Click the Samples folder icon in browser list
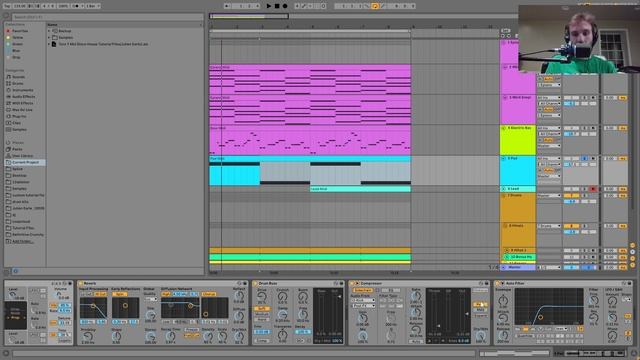This screenshot has width=640, height=360. (x=55, y=38)
